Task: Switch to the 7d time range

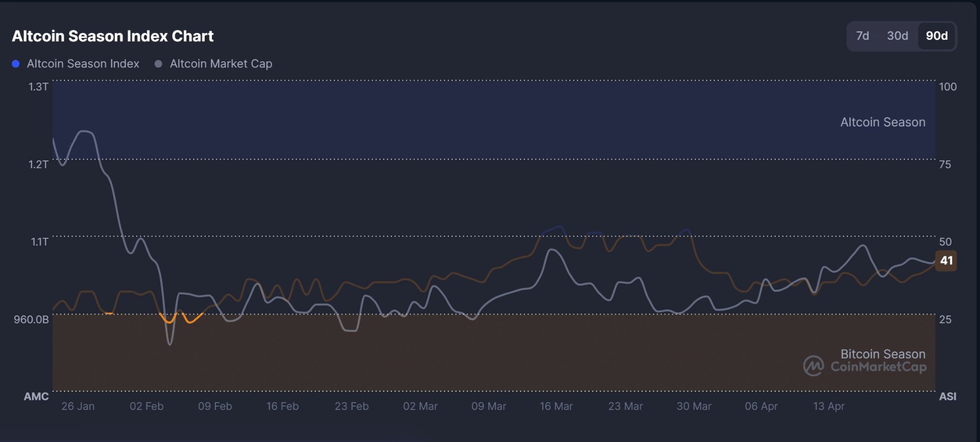Action: tap(862, 36)
